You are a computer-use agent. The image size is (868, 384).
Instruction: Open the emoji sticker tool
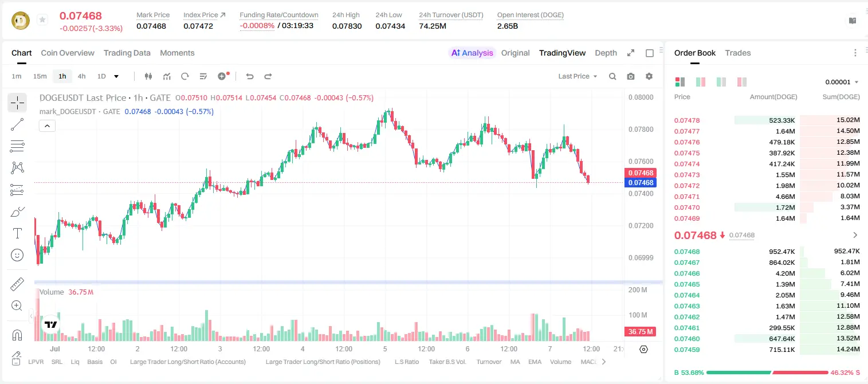pyautogui.click(x=17, y=255)
